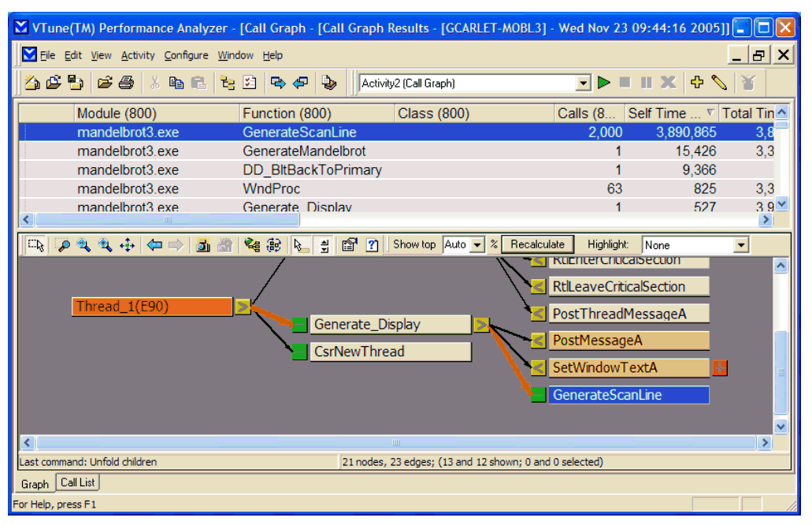
Task: Toggle the percent button beside Auto
Action: (x=494, y=245)
